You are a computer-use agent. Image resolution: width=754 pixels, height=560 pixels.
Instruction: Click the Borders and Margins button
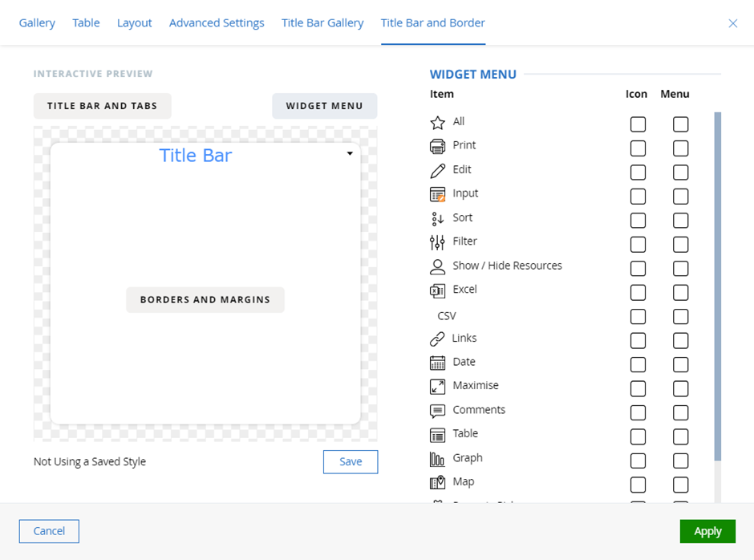[x=205, y=299]
